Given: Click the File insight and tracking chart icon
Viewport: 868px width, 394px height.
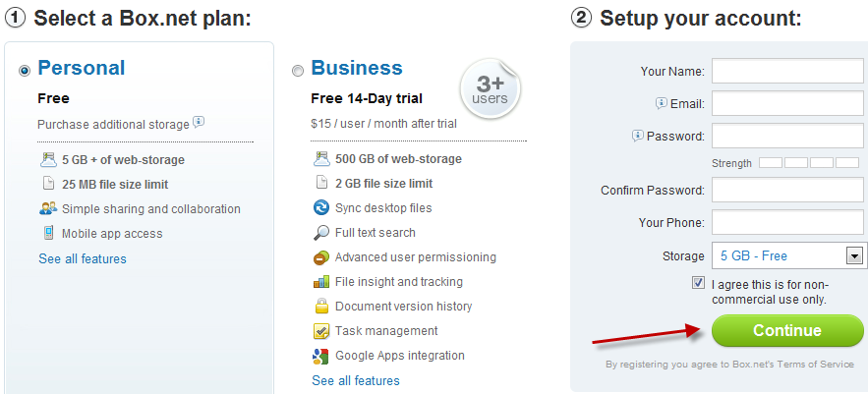Looking at the screenshot, I should tap(321, 282).
